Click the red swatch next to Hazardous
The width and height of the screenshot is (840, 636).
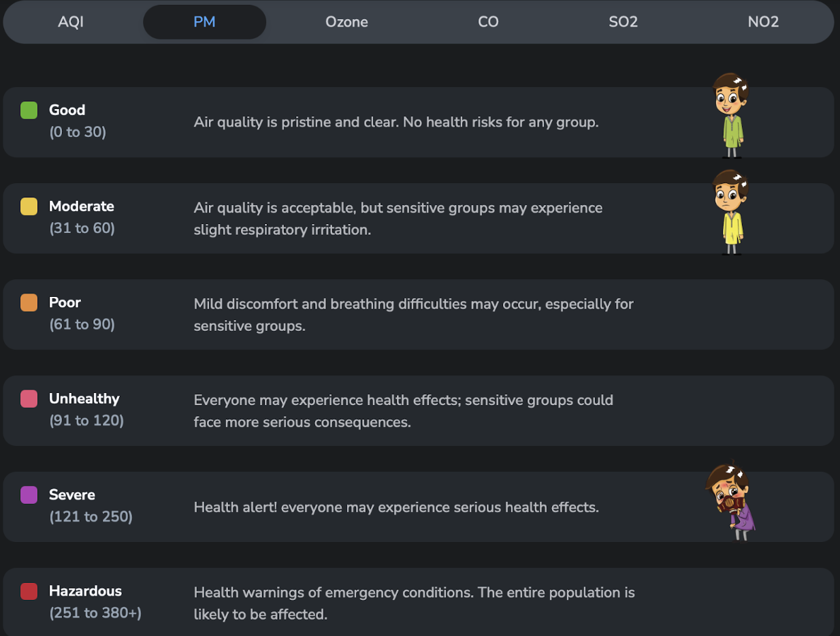[28, 591]
